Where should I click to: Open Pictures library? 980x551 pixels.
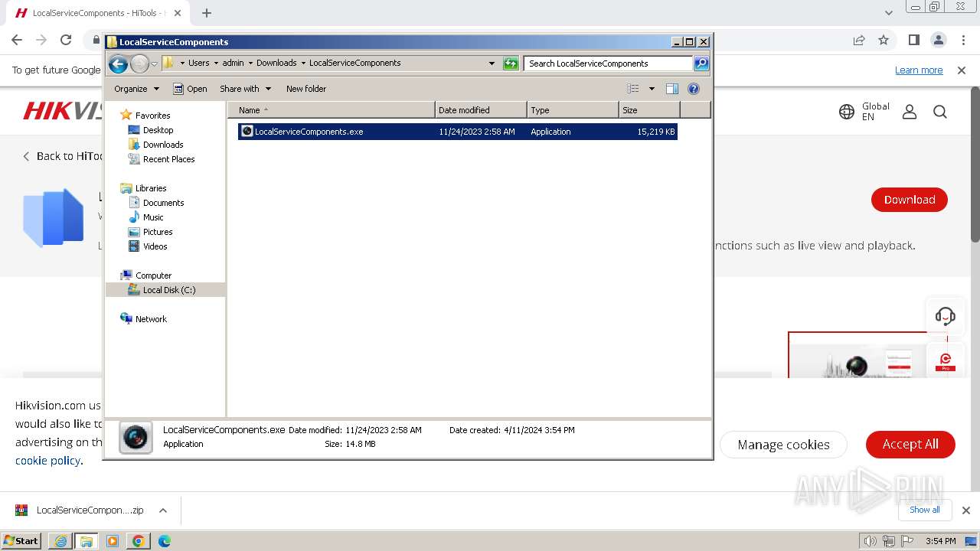(158, 232)
